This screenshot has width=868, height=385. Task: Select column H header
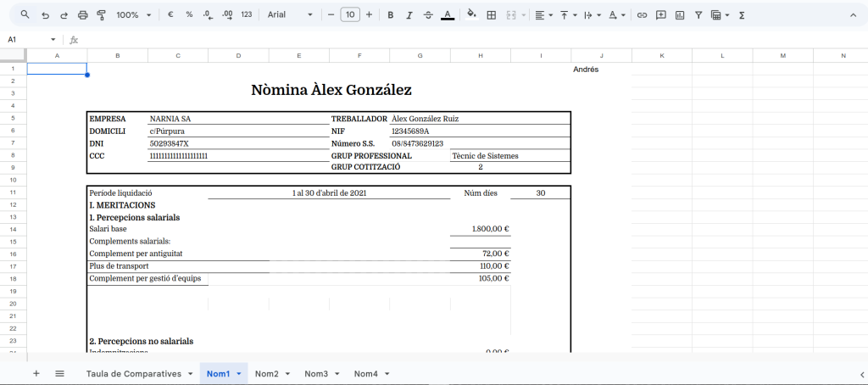tap(480, 55)
